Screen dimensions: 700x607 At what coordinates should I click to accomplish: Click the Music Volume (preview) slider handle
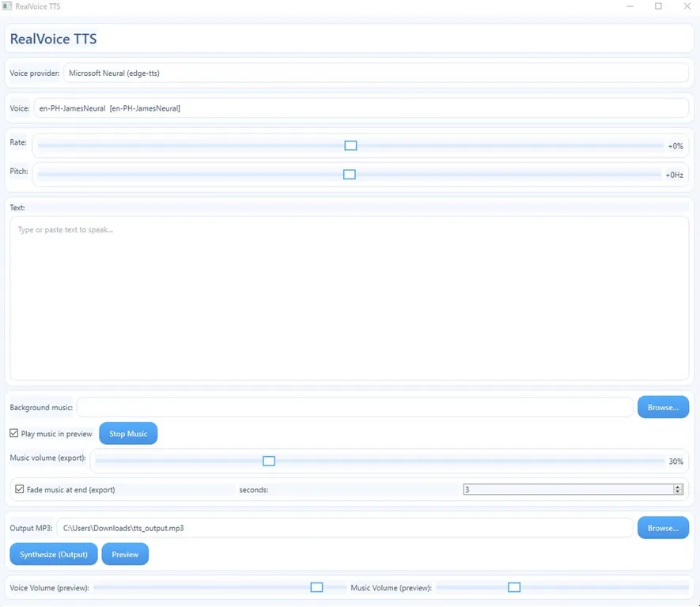coord(514,588)
